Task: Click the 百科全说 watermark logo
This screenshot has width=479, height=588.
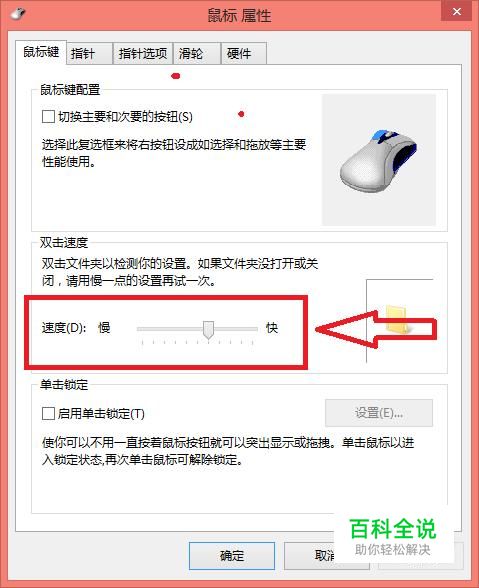Action: pyautogui.click(x=393, y=536)
